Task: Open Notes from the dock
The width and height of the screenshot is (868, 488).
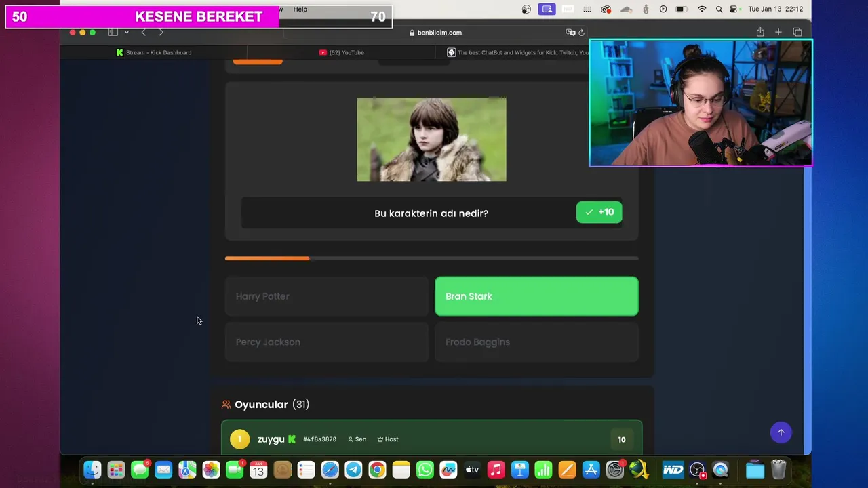Action: click(x=401, y=470)
